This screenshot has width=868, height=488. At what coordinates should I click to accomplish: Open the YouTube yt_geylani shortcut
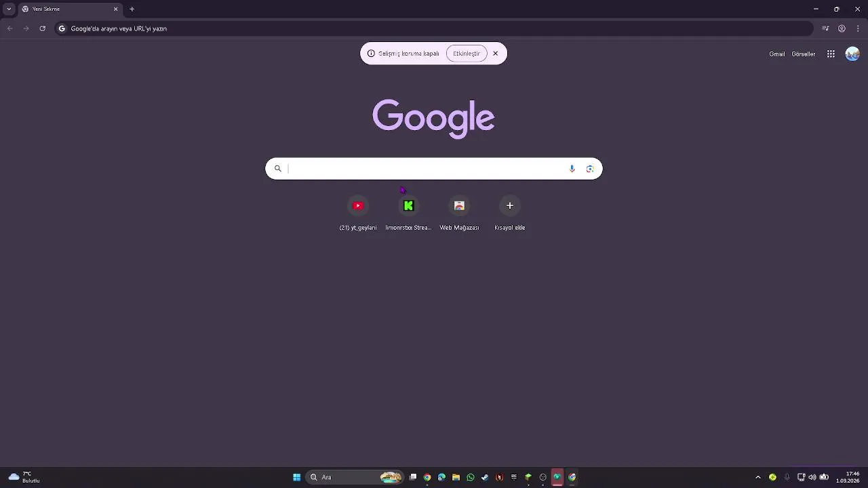point(358,213)
